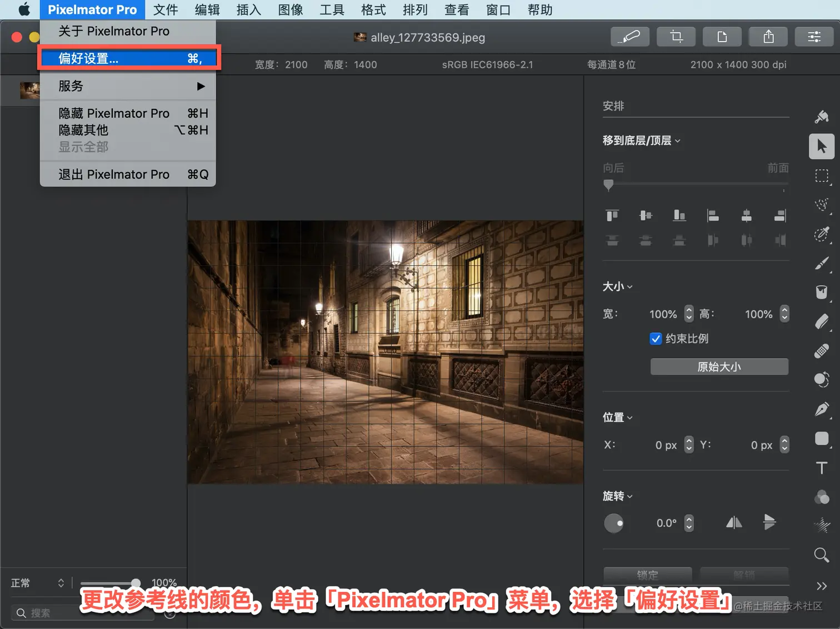Select the Arrange arrow tool
Screen dimensions: 840x629
[822, 147]
